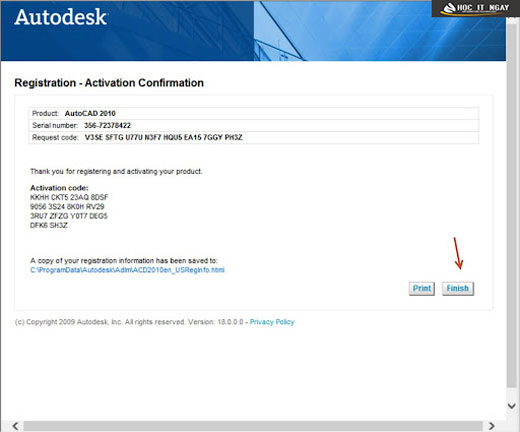Open the Privacy Policy link
The width and height of the screenshot is (520, 432).
click(x=272, y=322)
